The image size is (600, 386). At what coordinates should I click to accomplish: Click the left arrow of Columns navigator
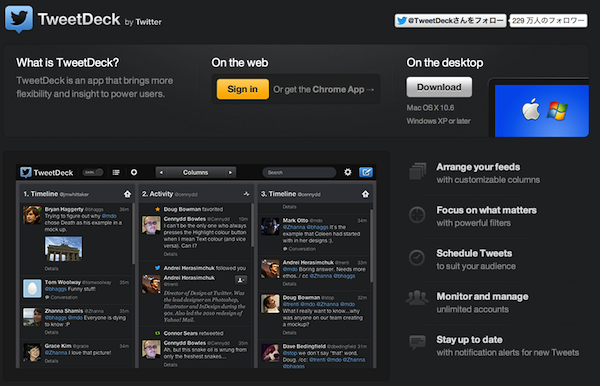(x=161, y=173)
